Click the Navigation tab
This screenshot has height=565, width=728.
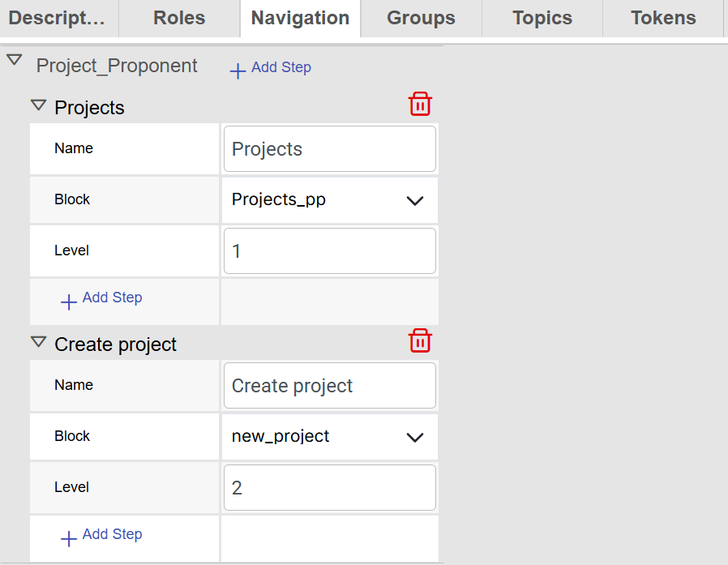pos(300,18)
